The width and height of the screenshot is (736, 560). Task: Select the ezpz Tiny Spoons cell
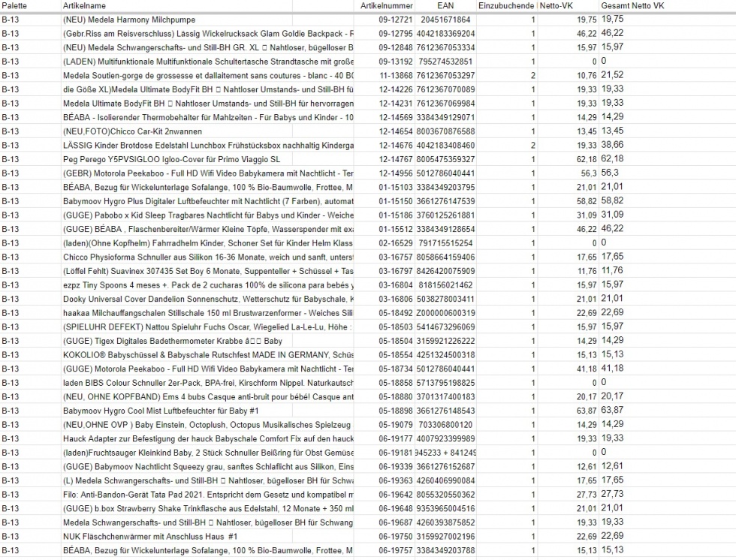(207, 285)
